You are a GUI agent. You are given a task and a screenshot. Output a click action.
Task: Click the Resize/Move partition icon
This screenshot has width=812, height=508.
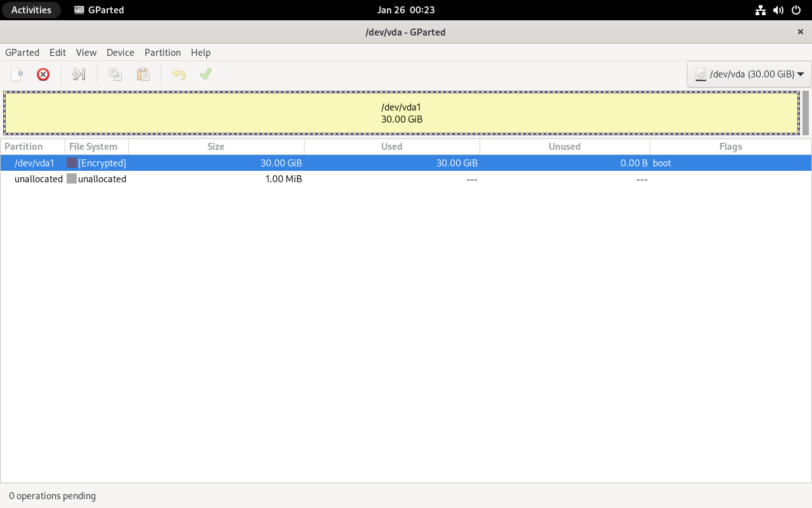click(x=79, y=74)
